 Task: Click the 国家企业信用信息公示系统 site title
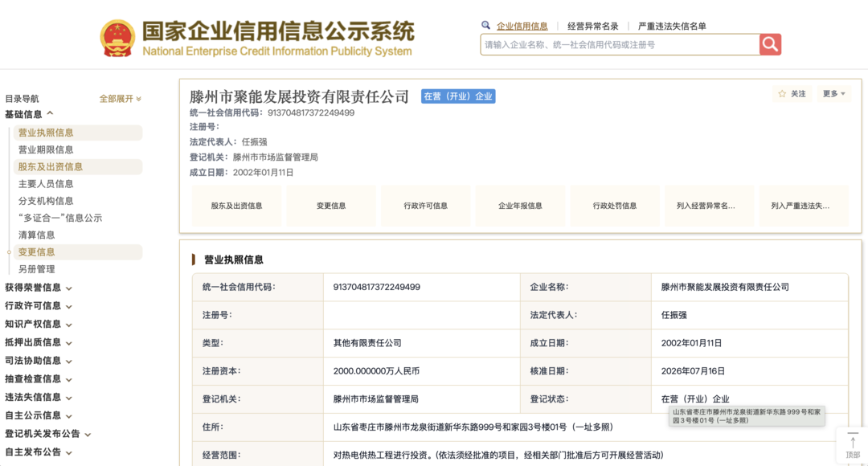(278, 31)
